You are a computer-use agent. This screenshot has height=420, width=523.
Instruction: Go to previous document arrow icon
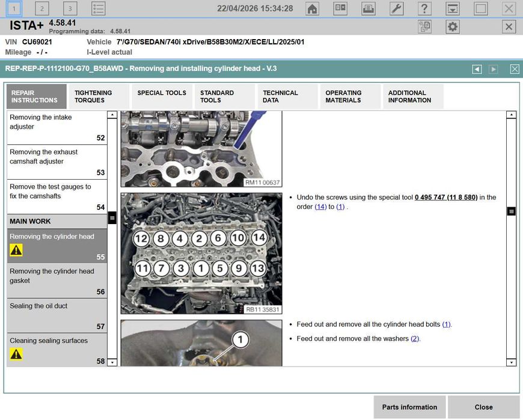click(477, 69)
